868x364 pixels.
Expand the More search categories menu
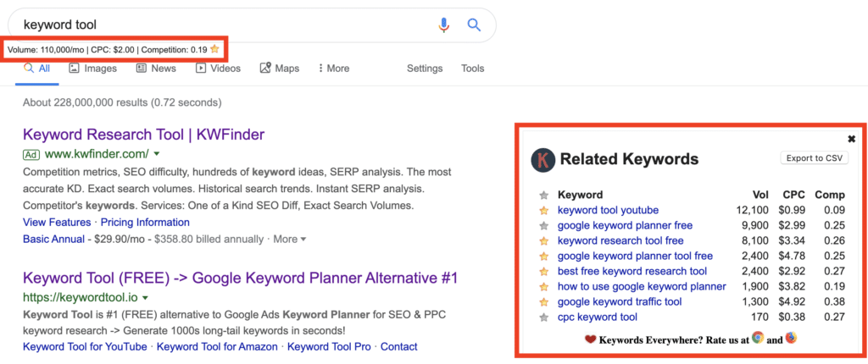click(333, 69)
